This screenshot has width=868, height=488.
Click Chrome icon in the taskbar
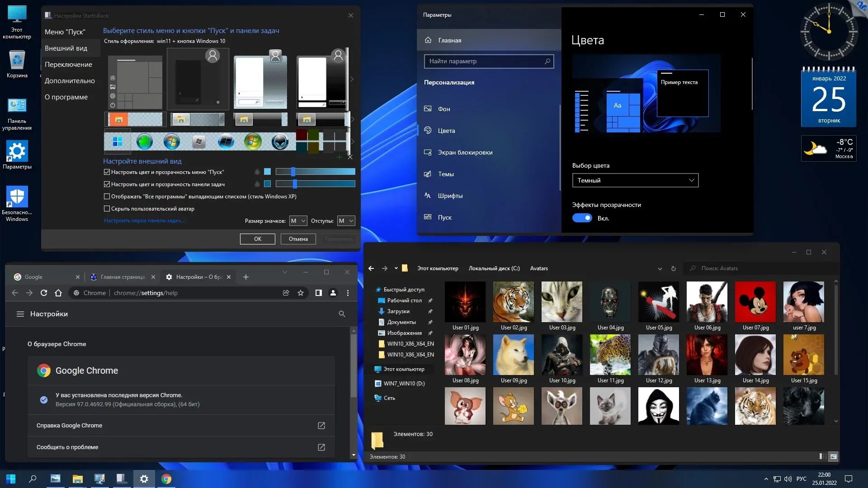[166, 479]
